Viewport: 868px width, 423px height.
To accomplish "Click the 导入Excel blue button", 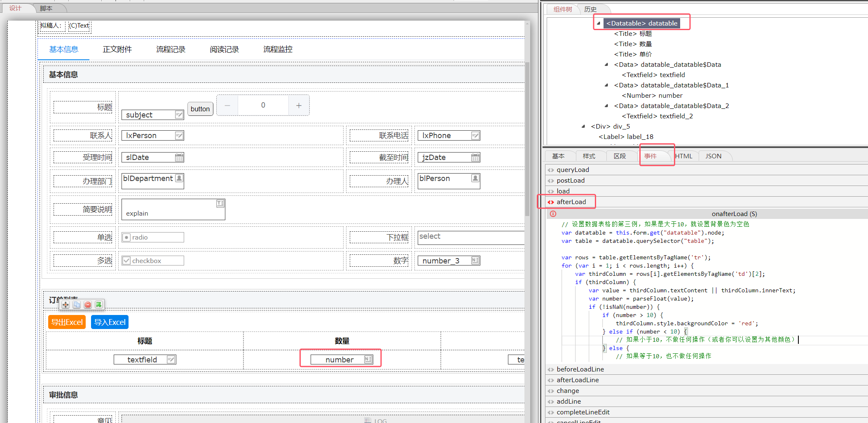I will (110, 322).
